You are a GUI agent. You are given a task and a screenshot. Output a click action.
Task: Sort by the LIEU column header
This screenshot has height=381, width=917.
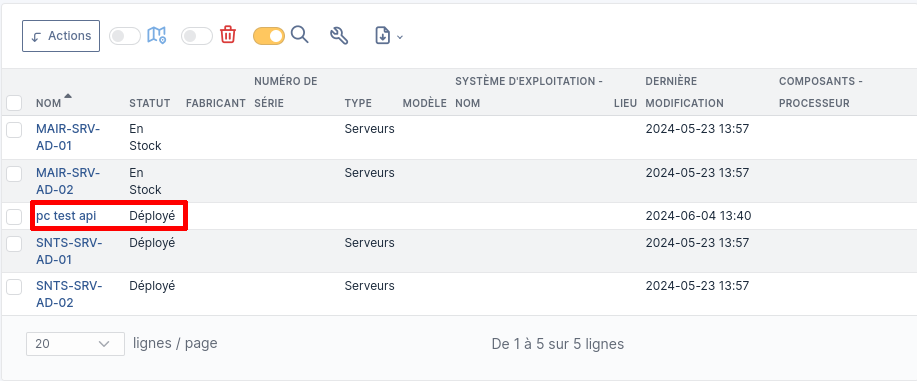tap(625, 103)
